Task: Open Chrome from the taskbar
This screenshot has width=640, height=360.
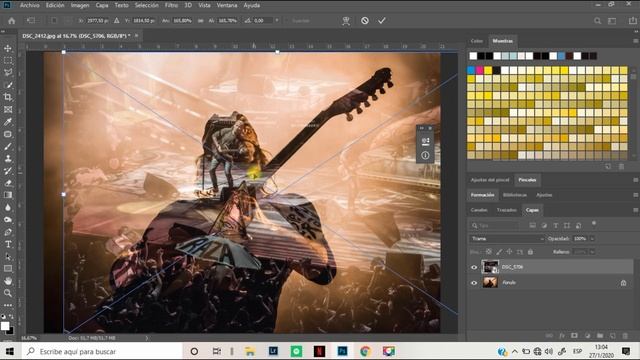Action: [x=365, y=351]
